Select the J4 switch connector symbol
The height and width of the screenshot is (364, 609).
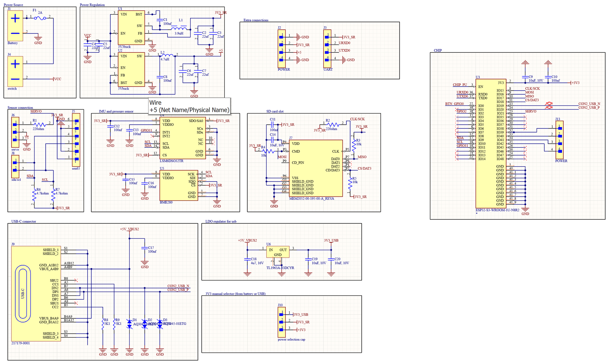click(15, 71)
